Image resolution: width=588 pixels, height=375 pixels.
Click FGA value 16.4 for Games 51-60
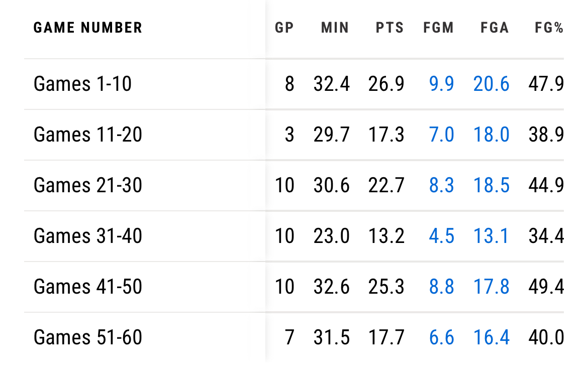pyautogui.click(x=491, y=337)
